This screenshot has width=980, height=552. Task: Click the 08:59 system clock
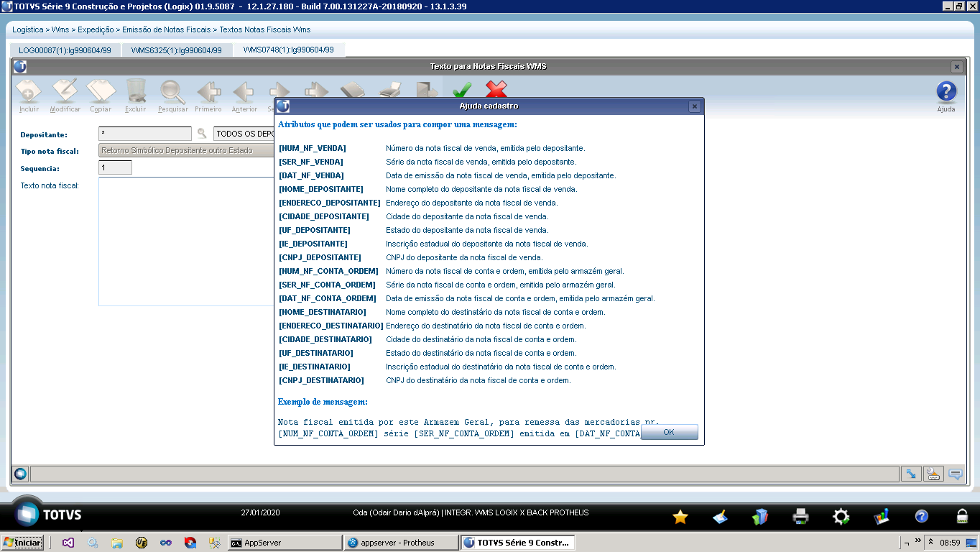[950, 543]
